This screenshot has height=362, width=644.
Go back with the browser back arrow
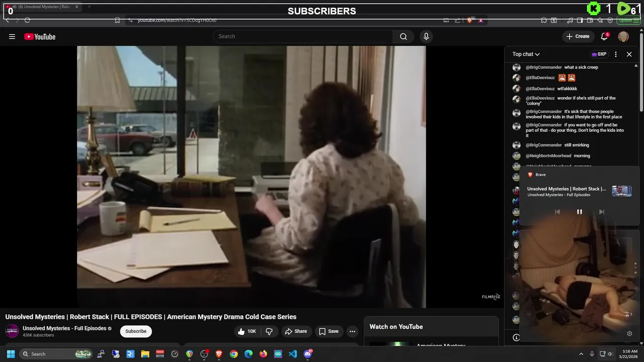(7, 20)
